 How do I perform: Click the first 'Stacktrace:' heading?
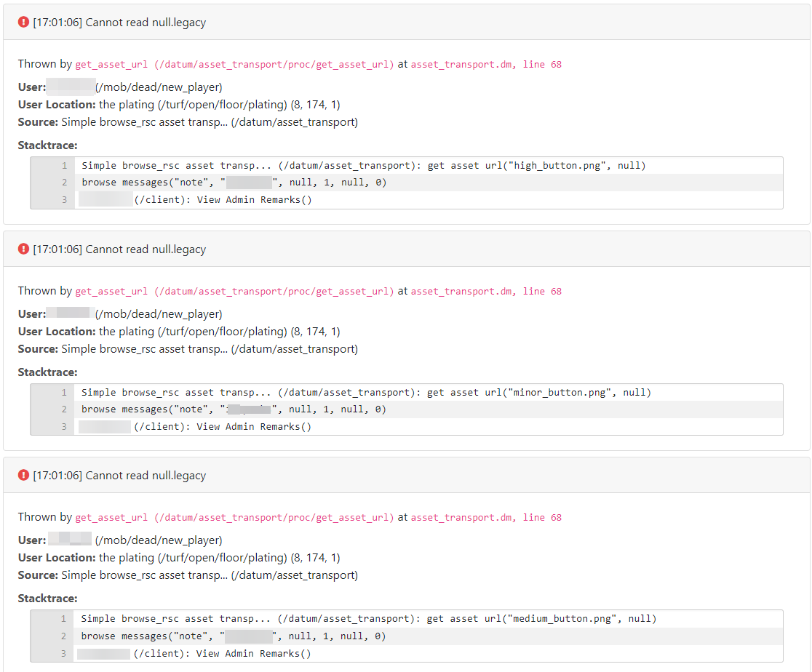(x=47, y=145)
